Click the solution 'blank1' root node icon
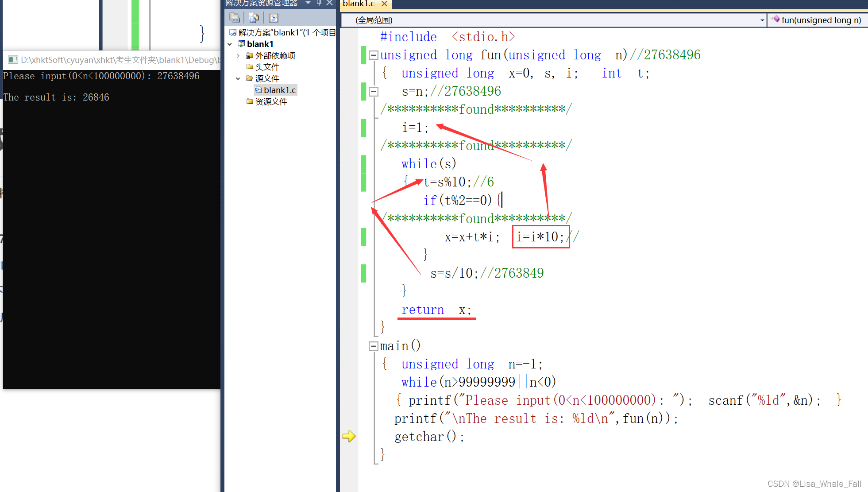 click(x=233, y=32)
